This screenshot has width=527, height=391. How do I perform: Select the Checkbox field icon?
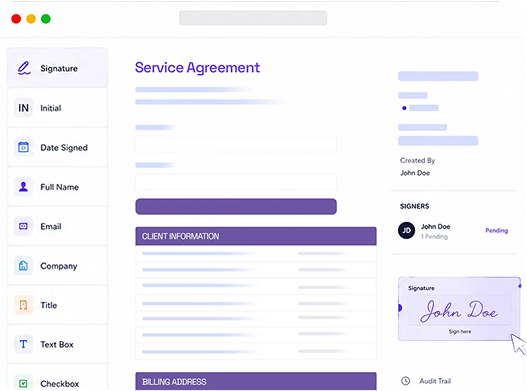click(x=23, y=383)
